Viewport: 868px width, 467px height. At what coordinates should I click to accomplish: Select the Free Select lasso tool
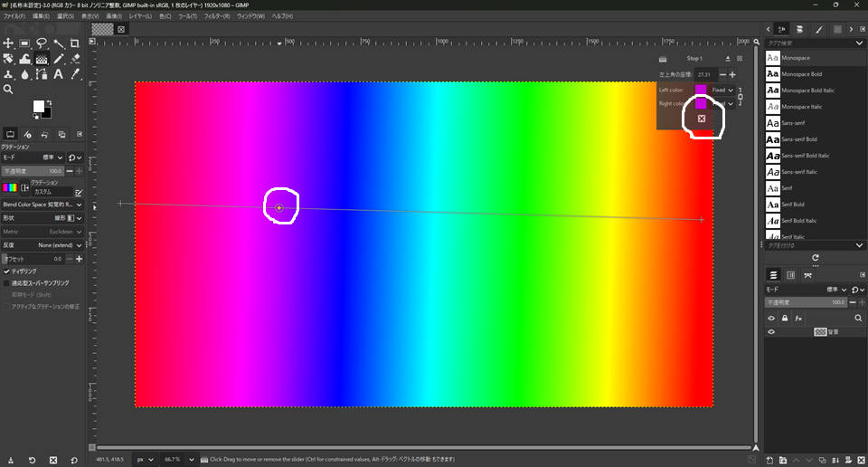[42, 43]
